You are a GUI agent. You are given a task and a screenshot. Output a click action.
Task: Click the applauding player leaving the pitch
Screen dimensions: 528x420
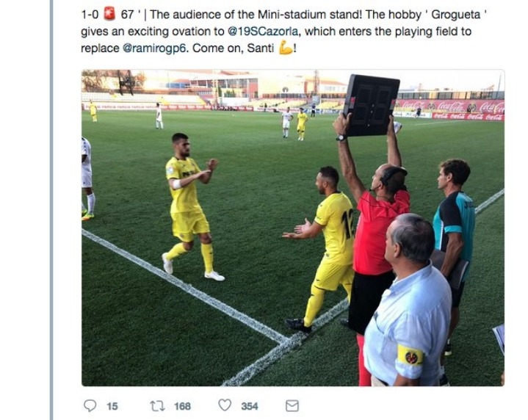(x=190, y=207)
